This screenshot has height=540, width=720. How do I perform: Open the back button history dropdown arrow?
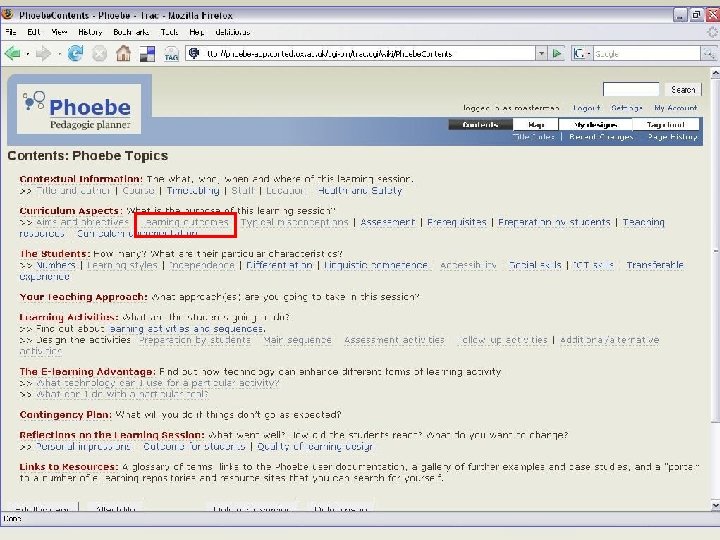pyautogui.click(x=28, y=54)
